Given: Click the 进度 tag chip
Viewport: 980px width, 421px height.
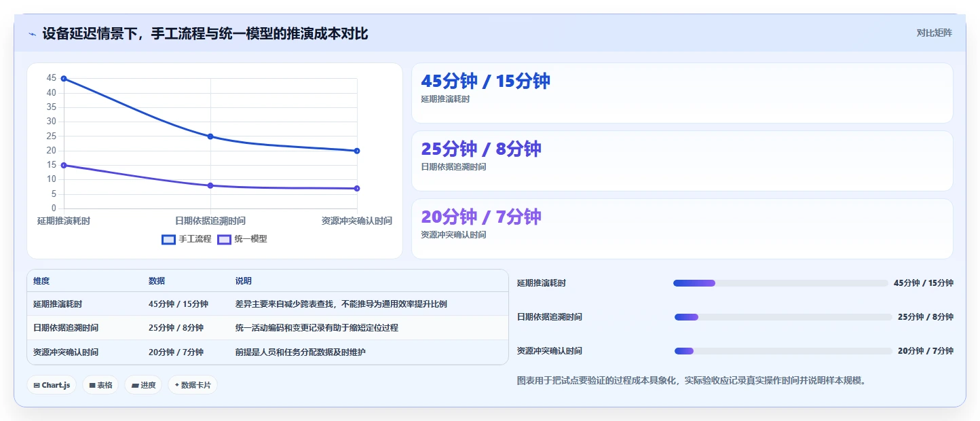Looking at the screenshot, I should [x=143, y=385].
